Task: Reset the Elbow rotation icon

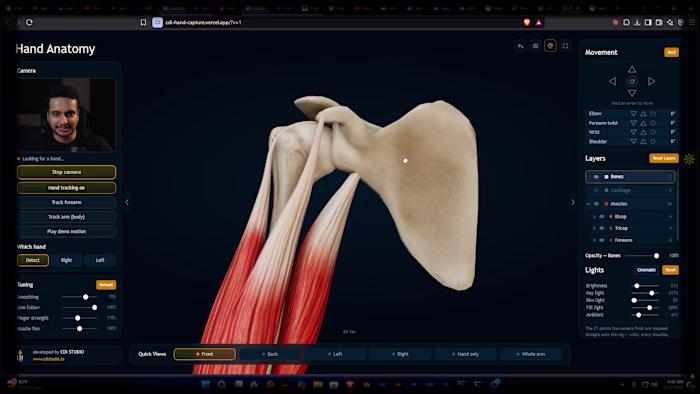Action: tap(653, 114)
